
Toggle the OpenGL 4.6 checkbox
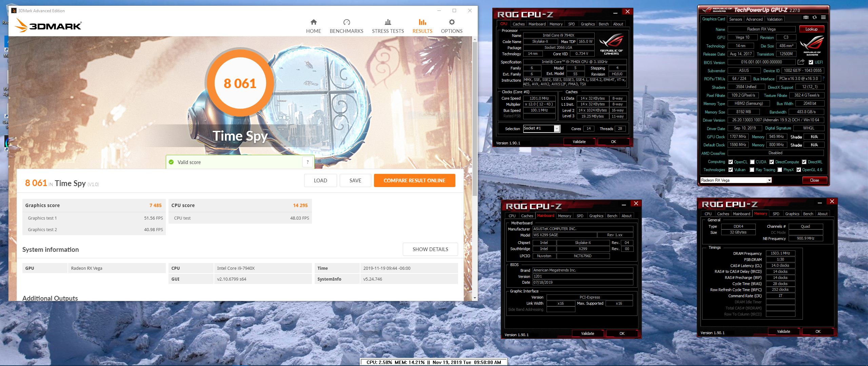click(798, 170)
